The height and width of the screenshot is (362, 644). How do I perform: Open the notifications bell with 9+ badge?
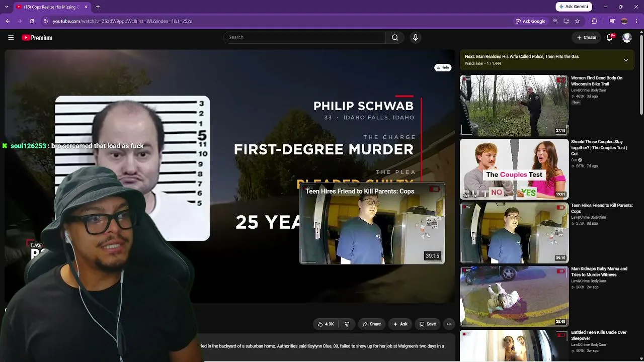pos(610,37)
